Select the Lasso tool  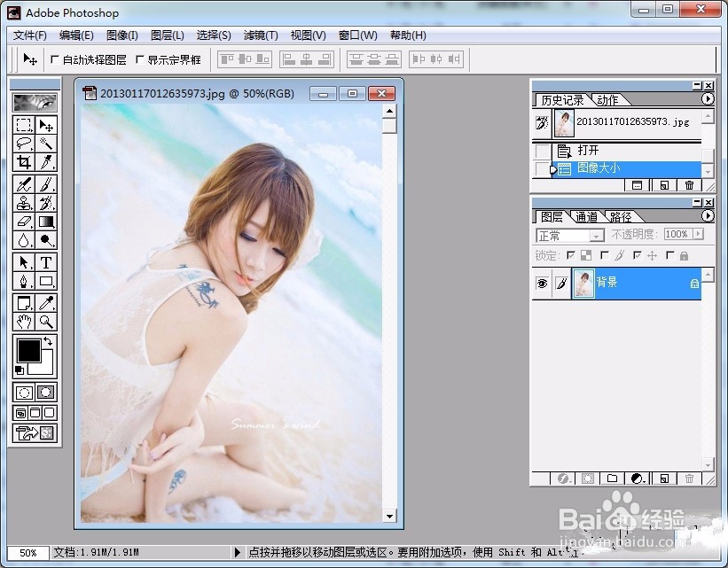point(23,142)
